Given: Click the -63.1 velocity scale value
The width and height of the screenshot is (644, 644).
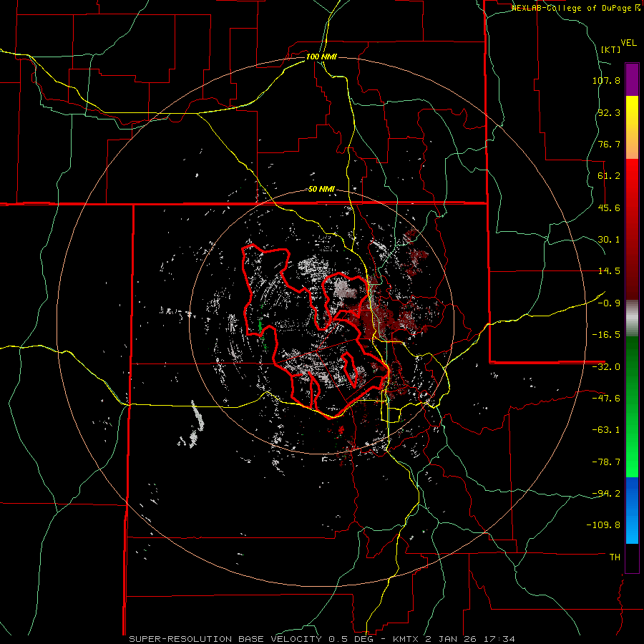Looking at the screenshot, I should (606, 430).
